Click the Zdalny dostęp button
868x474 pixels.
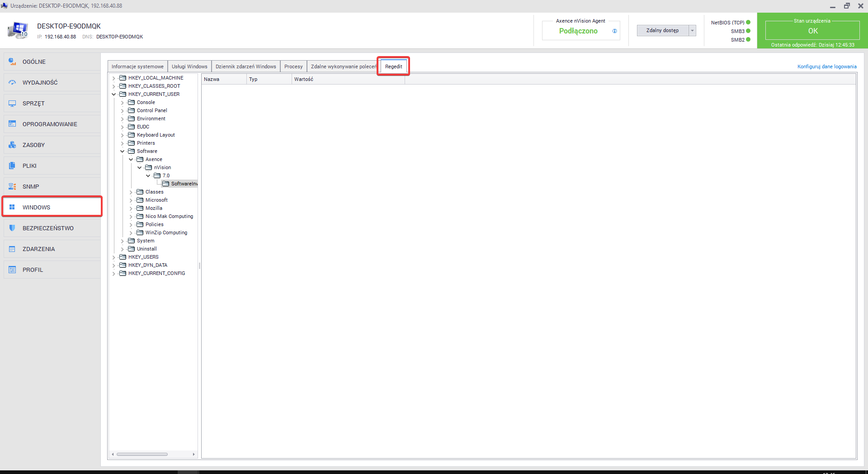662,31
